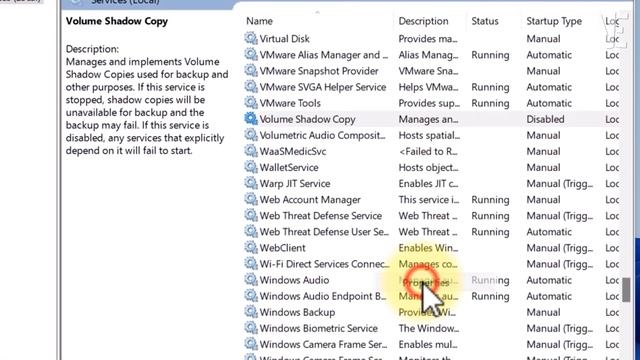Select Web Threat Defense User Se... name
The width and height of the screenshot is (640, 360).
[324, 232]
